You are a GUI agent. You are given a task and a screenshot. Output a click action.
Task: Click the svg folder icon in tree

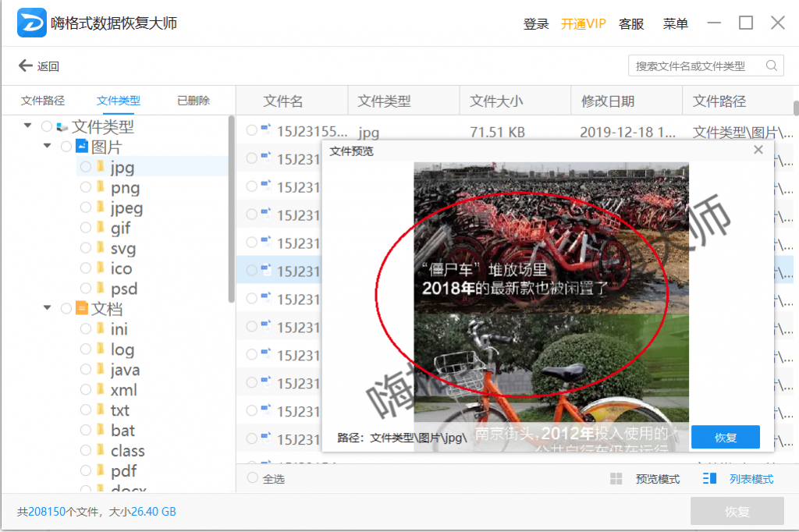coord(101,247)
